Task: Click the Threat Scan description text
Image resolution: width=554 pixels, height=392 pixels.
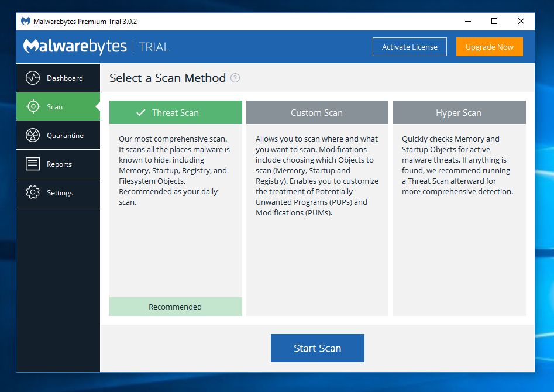Action: point(174,170)
